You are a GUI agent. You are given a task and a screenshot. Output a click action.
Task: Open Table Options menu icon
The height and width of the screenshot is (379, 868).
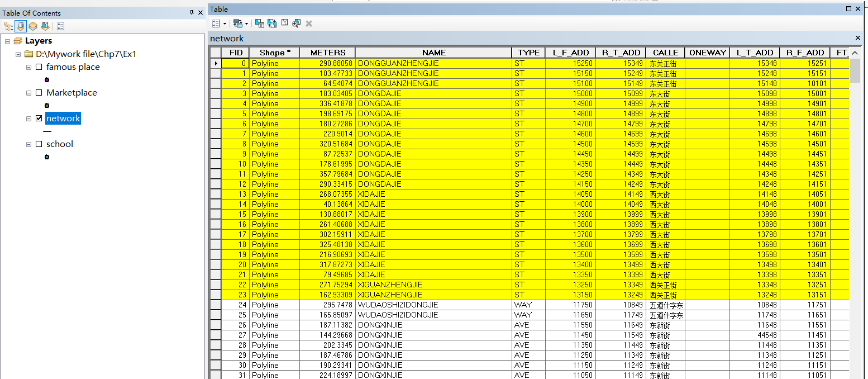pos(216,23)
